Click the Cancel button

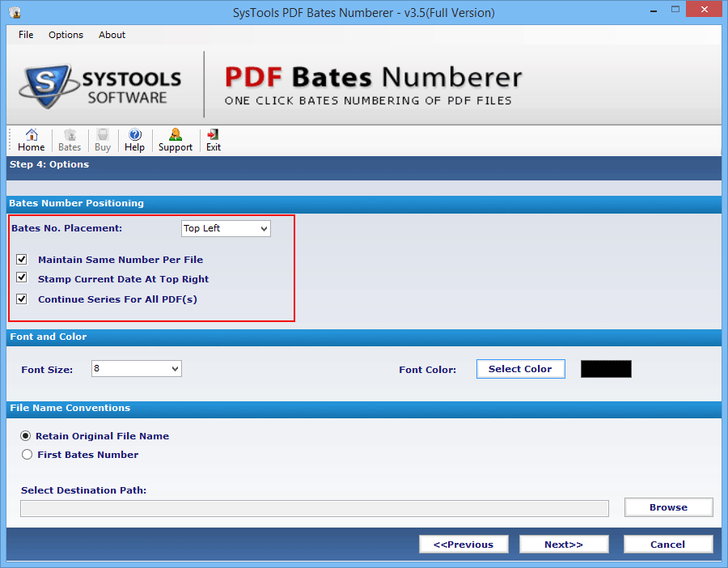[x=668, y=545]
